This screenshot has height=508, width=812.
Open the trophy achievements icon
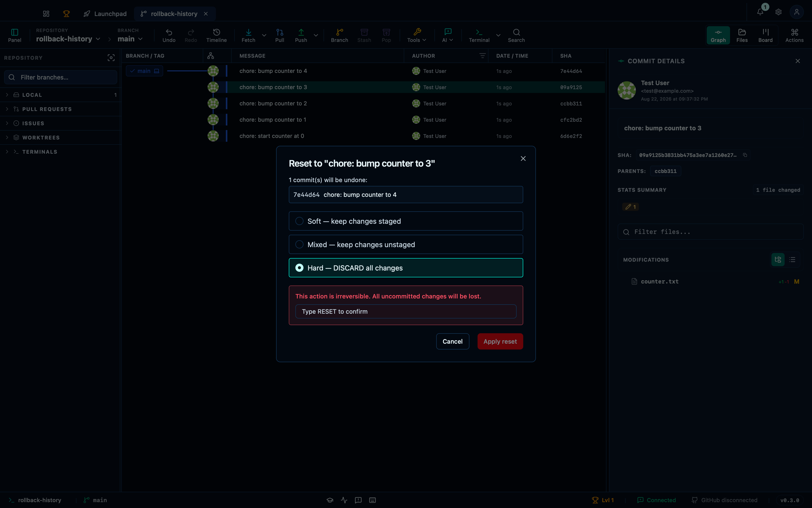(x=66, y=14)
